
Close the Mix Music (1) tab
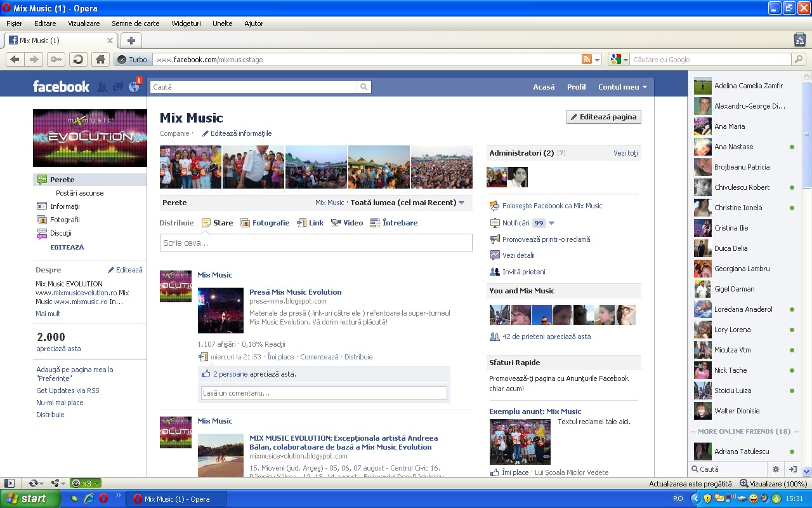[x=110, y=41]
